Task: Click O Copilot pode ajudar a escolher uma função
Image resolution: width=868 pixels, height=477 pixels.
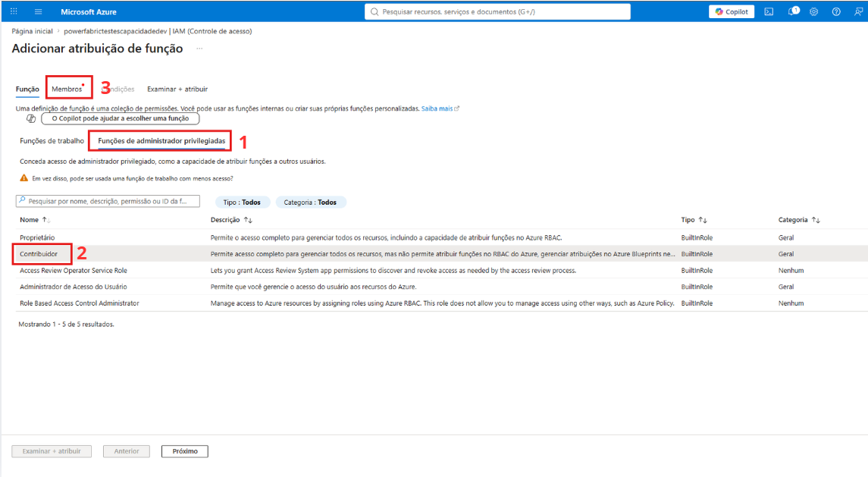Action: point(120,118)
